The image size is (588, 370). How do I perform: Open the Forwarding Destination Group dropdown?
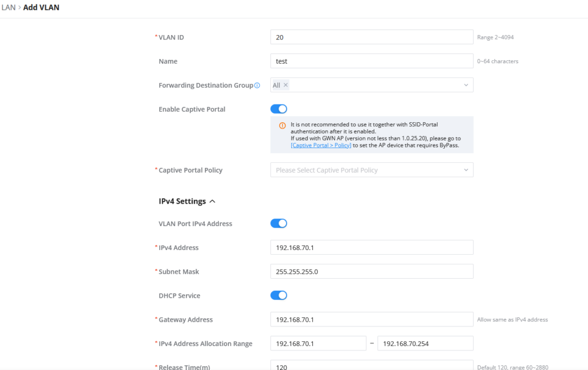click(372, 85)
